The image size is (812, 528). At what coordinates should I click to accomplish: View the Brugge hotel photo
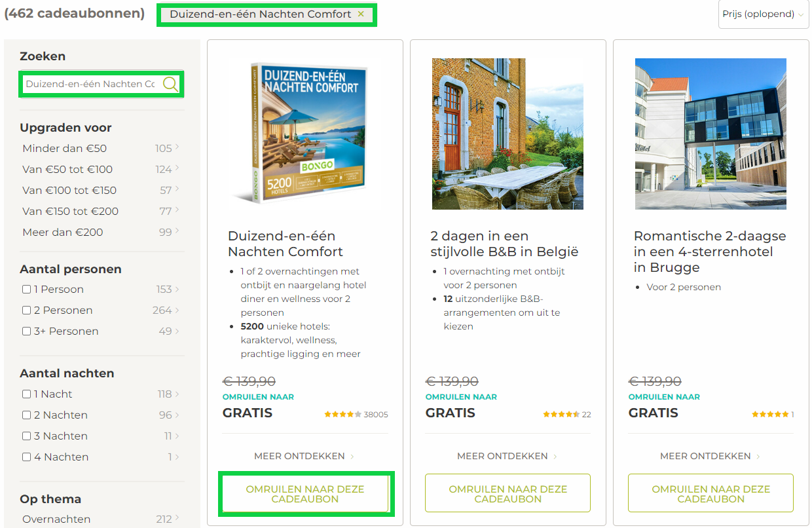tap(710, 134)
